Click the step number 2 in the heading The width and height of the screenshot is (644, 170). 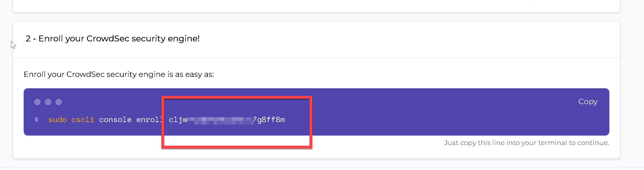[28, 39]
